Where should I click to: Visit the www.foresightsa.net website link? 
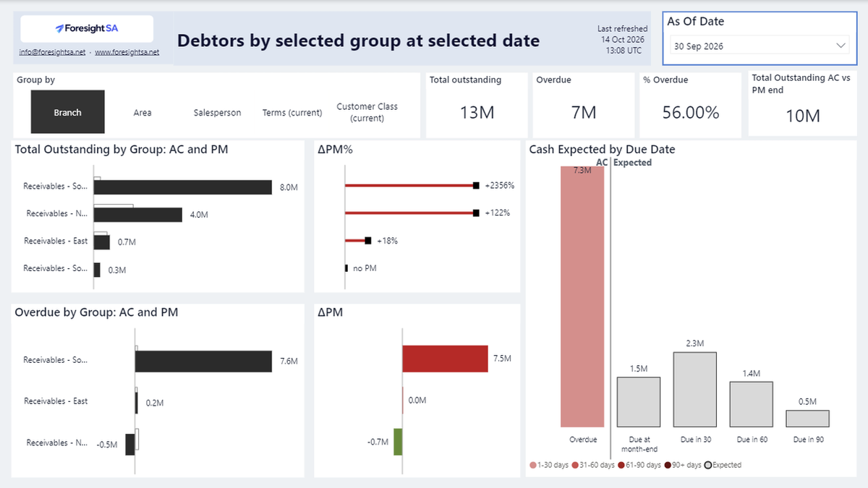127,53
